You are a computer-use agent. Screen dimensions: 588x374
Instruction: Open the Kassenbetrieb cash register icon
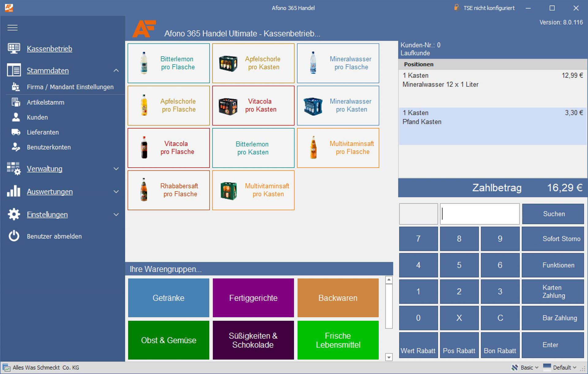13,48
